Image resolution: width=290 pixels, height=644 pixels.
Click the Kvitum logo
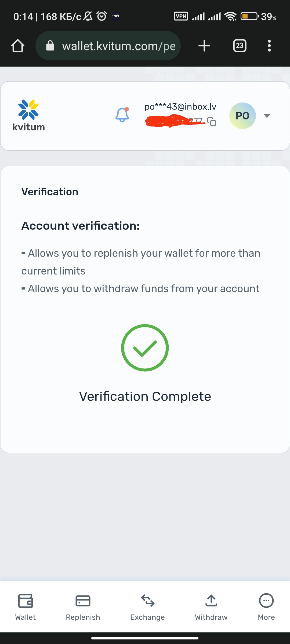click(28, 115)
